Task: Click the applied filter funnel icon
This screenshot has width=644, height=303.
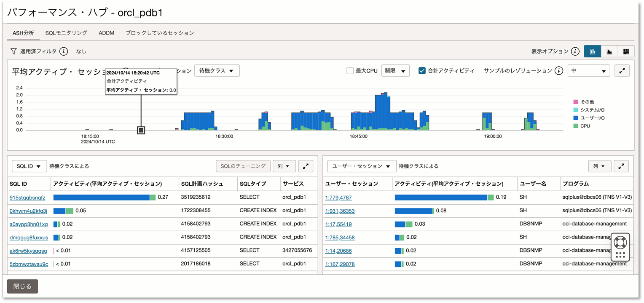Action: pos(13,51)
